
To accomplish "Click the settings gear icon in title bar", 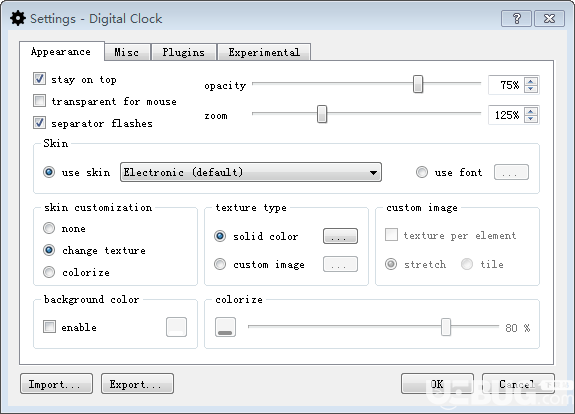I will pos(18,18).
